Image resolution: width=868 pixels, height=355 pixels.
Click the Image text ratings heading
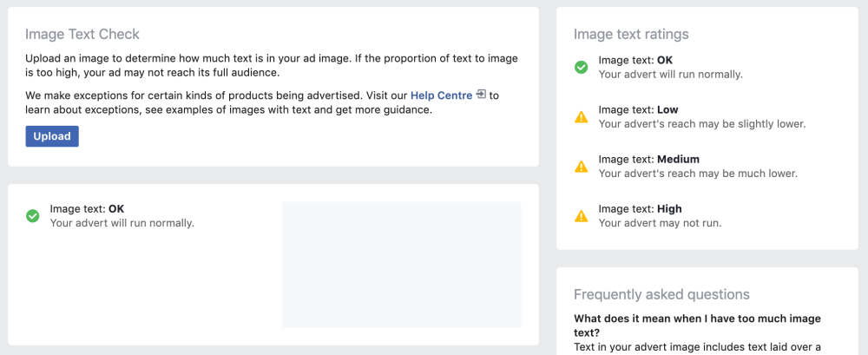[631, 35]
